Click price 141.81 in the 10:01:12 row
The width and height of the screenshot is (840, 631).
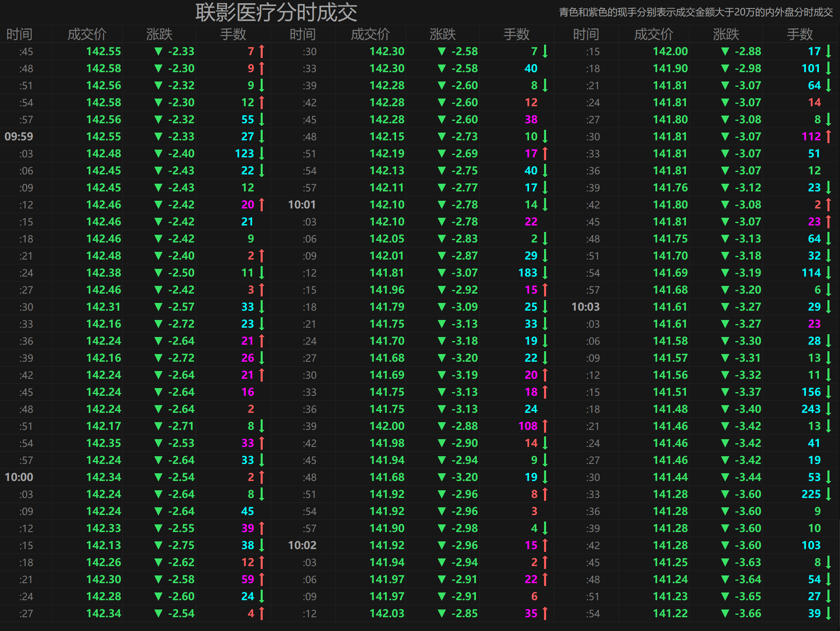coord(386,273)
